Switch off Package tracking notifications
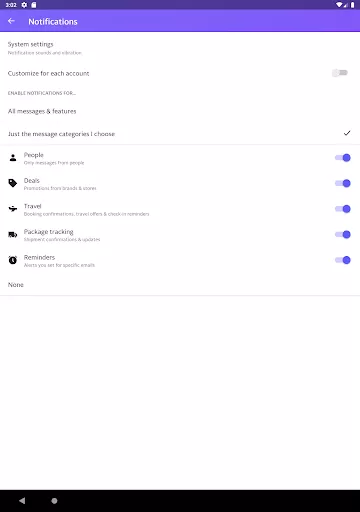Image resolution: width=360 pixels, height=512 pixels. pos(343,235)
